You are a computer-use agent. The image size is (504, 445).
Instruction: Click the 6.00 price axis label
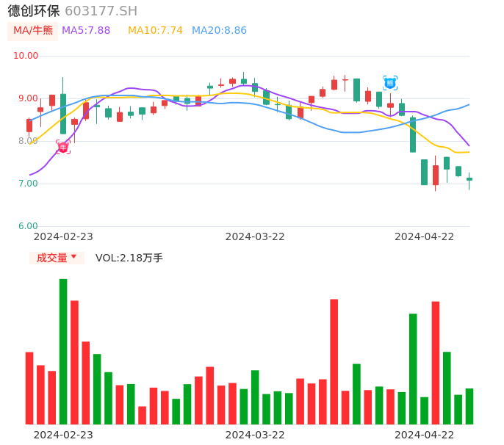tap(29, 226)
